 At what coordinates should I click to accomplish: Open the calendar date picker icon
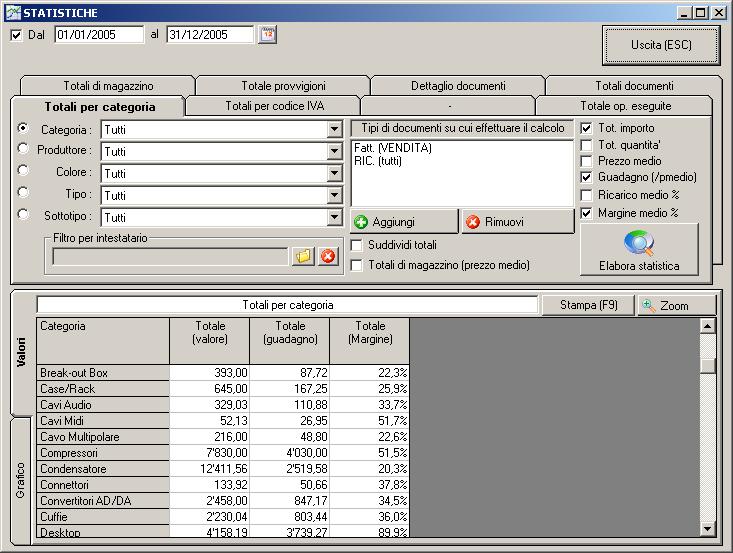coord(268,35)
